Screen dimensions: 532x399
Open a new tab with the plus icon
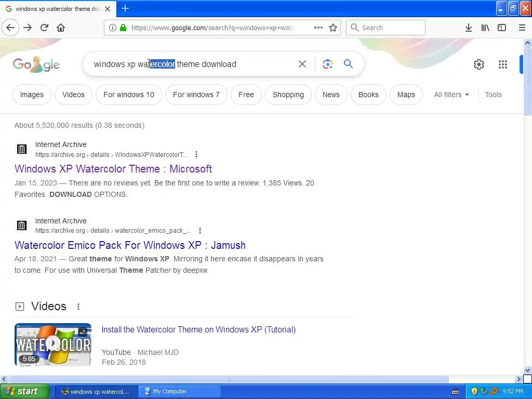point(125,8)
